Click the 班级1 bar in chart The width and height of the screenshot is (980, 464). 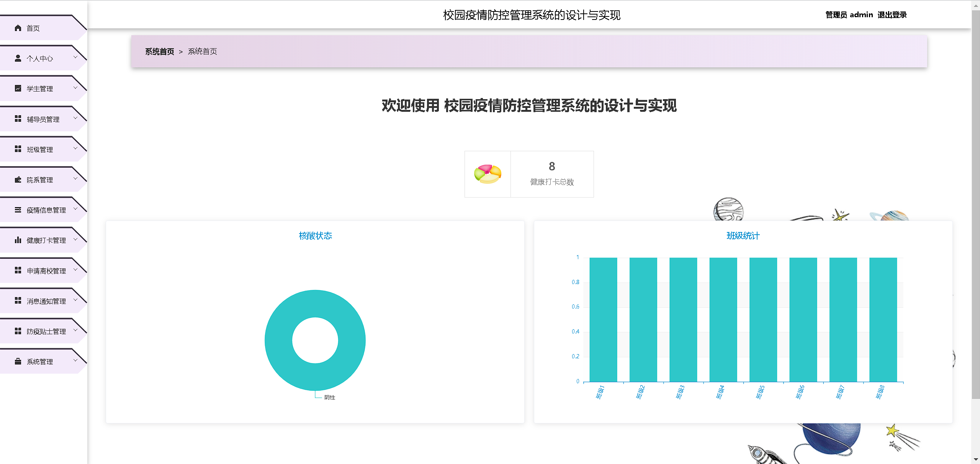click(x=603, y=320)
